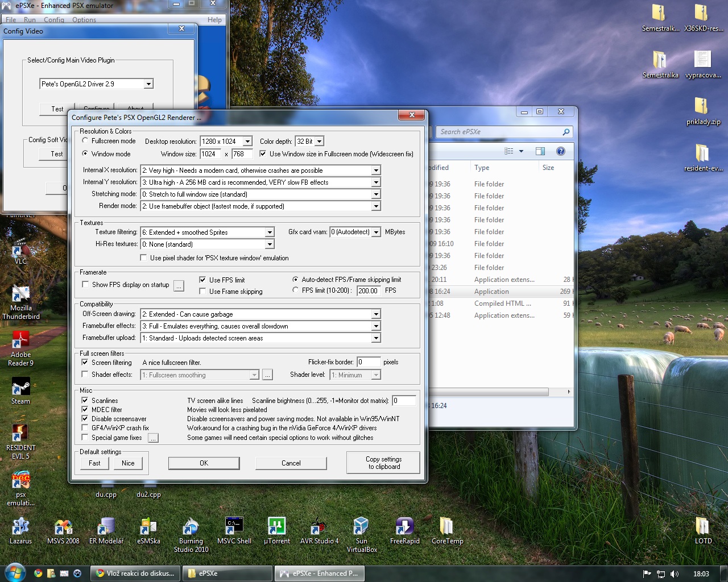Open Special game fixes options button
The image size is (728, 582).
click(x=153, y=438)
